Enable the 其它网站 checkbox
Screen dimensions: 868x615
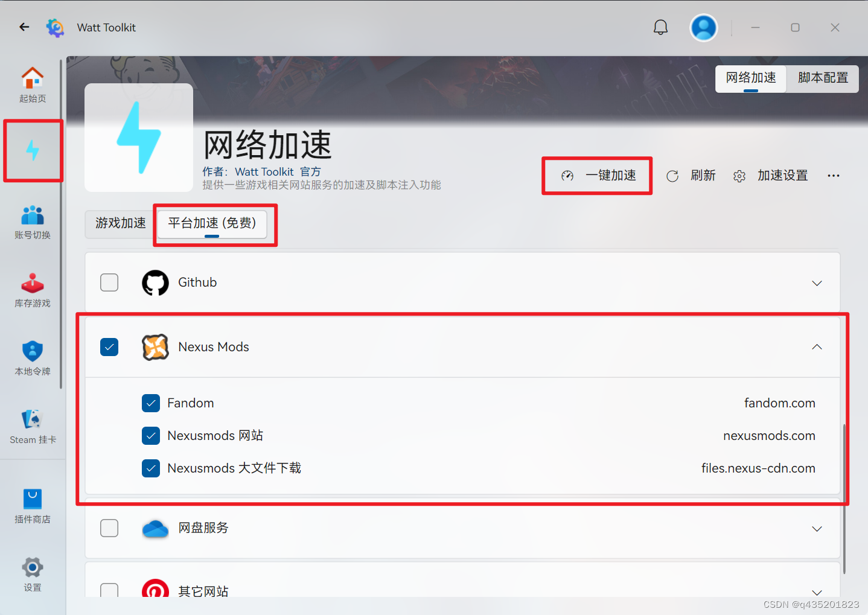tap(109, 590)
